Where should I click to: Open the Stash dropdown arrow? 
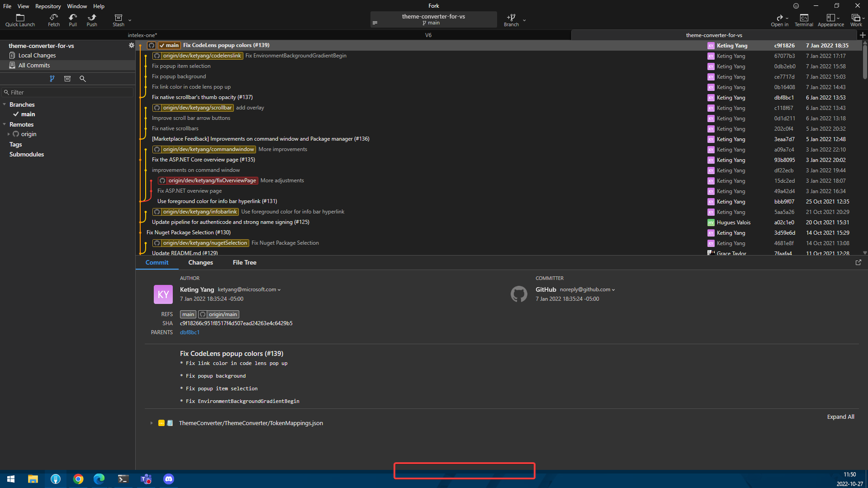130,20
